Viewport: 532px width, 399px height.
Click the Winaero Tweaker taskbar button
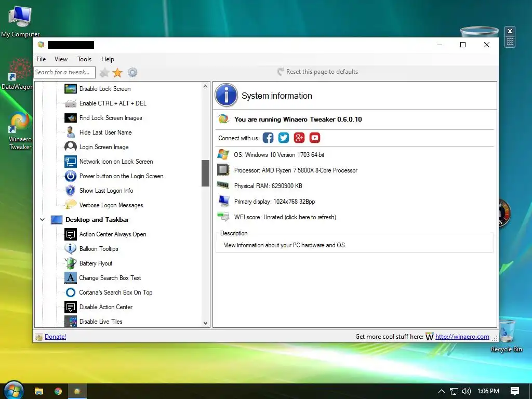coord(77,391)
